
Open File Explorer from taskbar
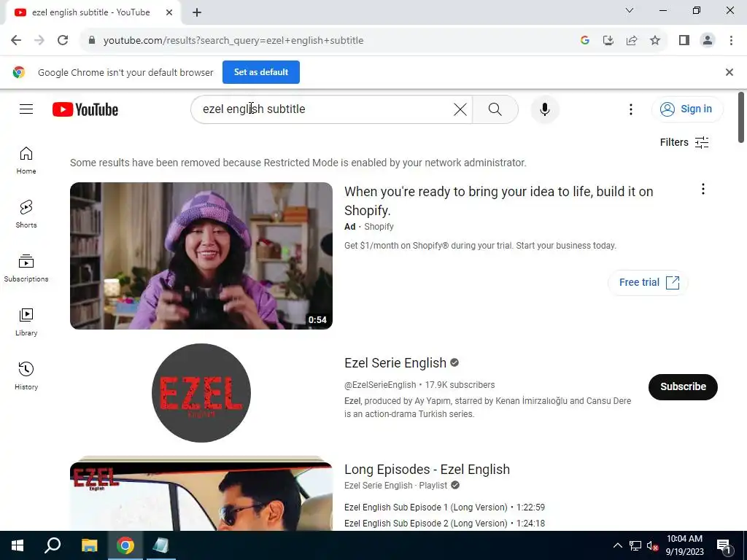point(89,545)
